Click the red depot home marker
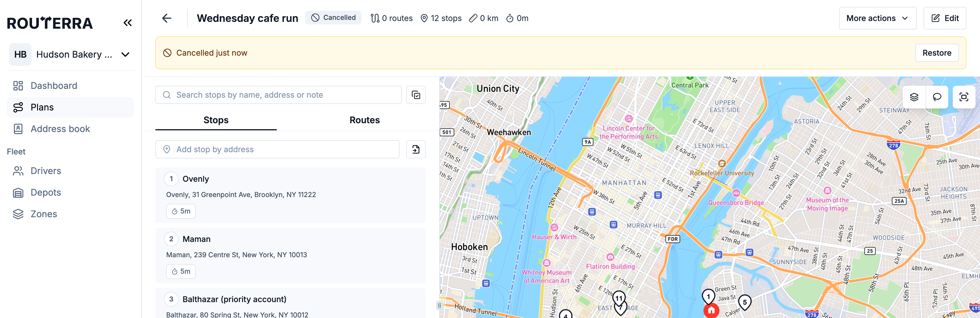980x318 pixels. click(711, 311)
